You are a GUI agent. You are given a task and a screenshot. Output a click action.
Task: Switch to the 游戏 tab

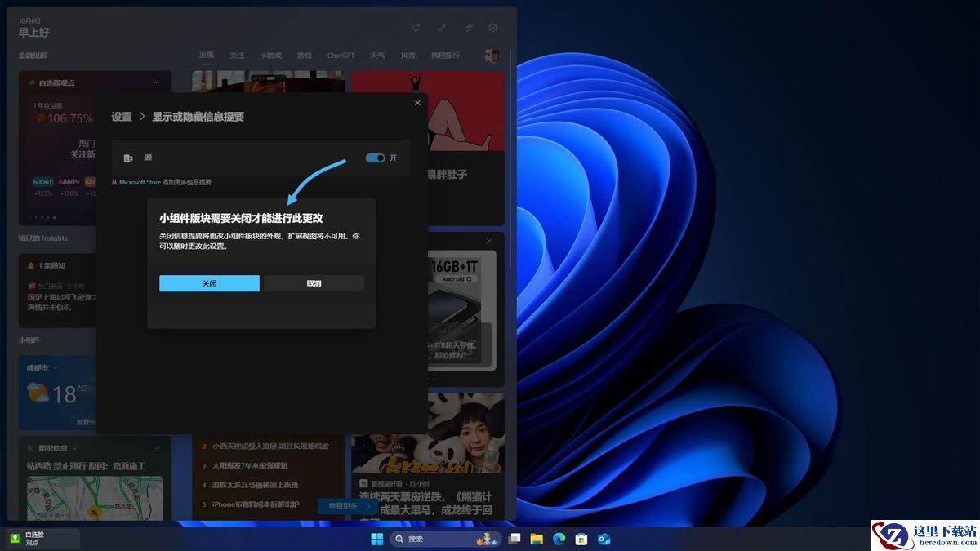305,56
